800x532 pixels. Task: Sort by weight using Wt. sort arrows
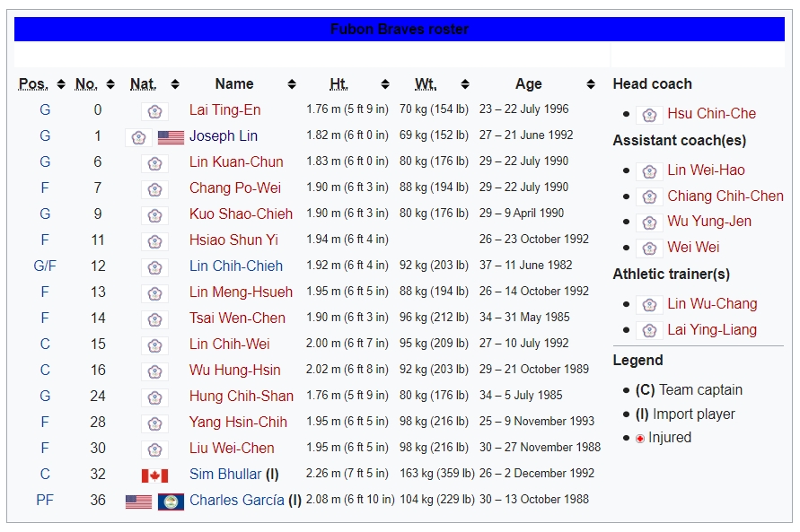(465, 84)
